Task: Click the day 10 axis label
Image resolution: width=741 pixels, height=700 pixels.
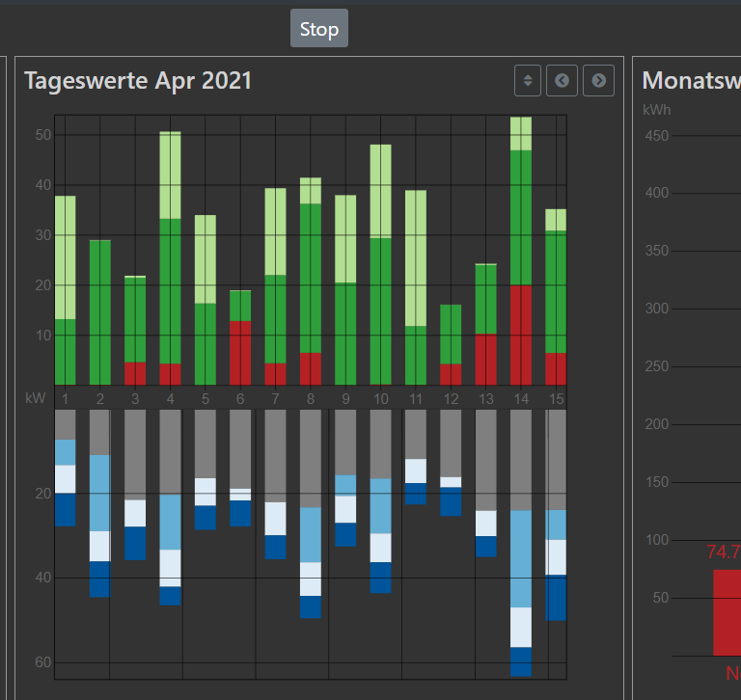Action: pos(380,398)
